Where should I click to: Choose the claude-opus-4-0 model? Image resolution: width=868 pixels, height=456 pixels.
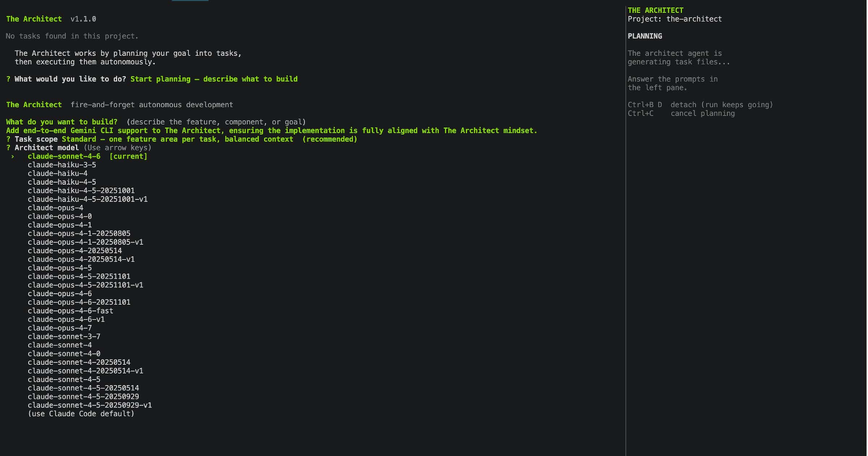(x=60, y=216)
